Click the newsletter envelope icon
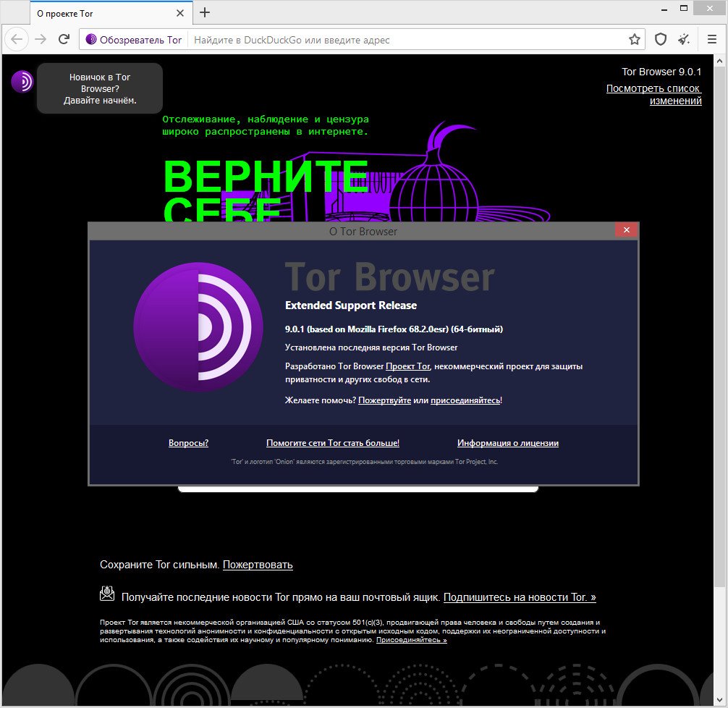This screenshot has width=728, height=708. (107, 594)
